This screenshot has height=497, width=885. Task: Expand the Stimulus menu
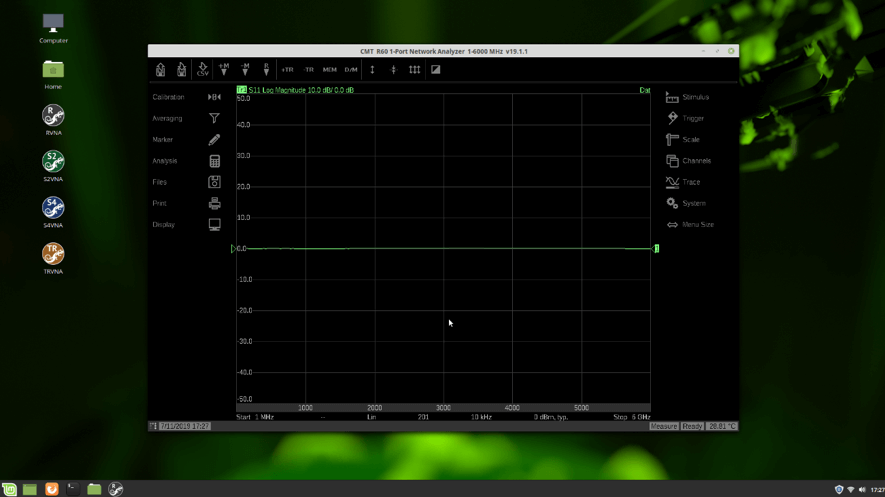[x=688, y=97]
